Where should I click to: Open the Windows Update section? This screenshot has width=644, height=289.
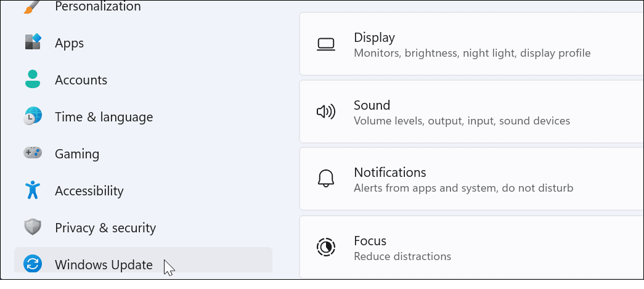point(104,265)
